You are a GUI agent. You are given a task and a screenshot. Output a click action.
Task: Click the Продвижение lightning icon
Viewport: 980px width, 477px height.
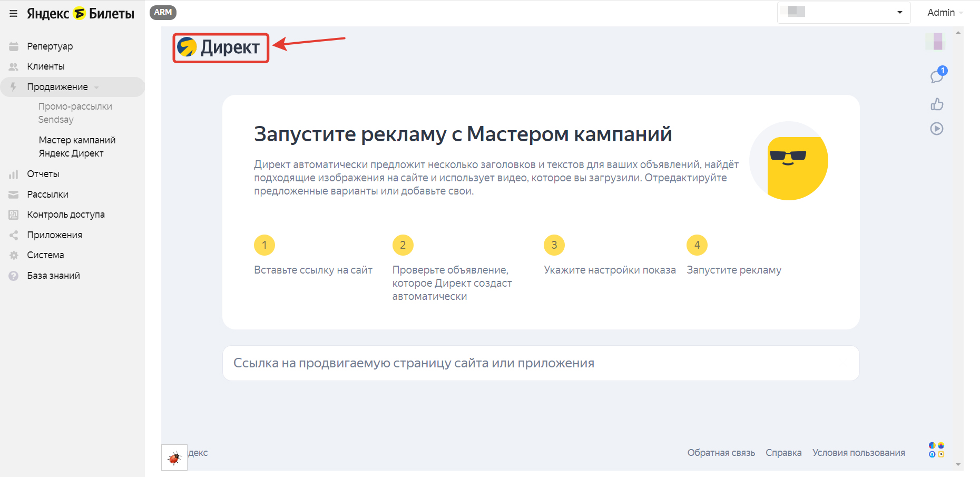14,87
